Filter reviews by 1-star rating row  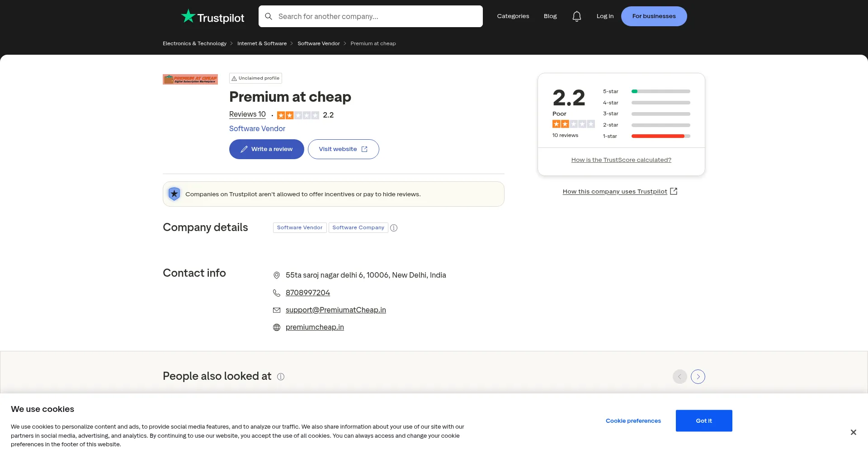[646, 136]
